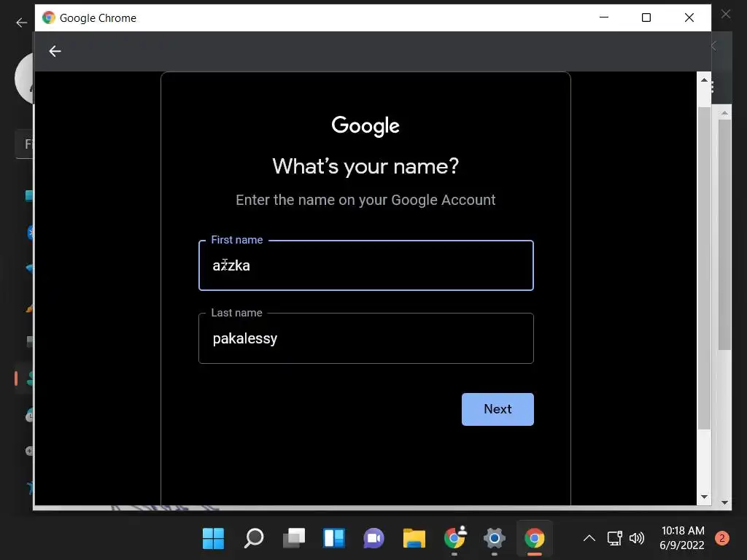The width and height of the screenshot is (747, 560).
Task: Open notification badge showing 2
Action: [722, 538]
